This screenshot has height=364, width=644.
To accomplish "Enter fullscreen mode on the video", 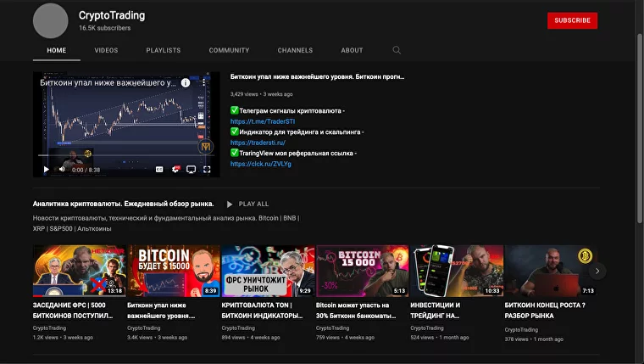I will (207, 170).
